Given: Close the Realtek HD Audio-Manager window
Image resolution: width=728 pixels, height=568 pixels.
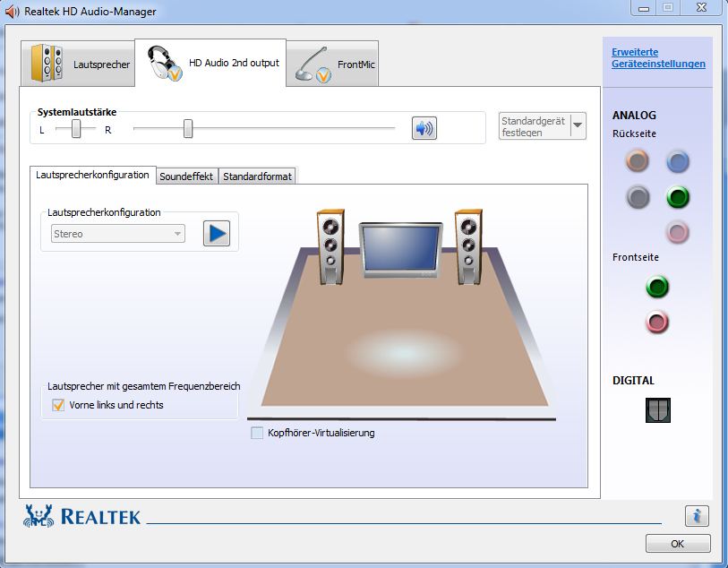Looking at the screenshot, I should click(x=701, y=8).
